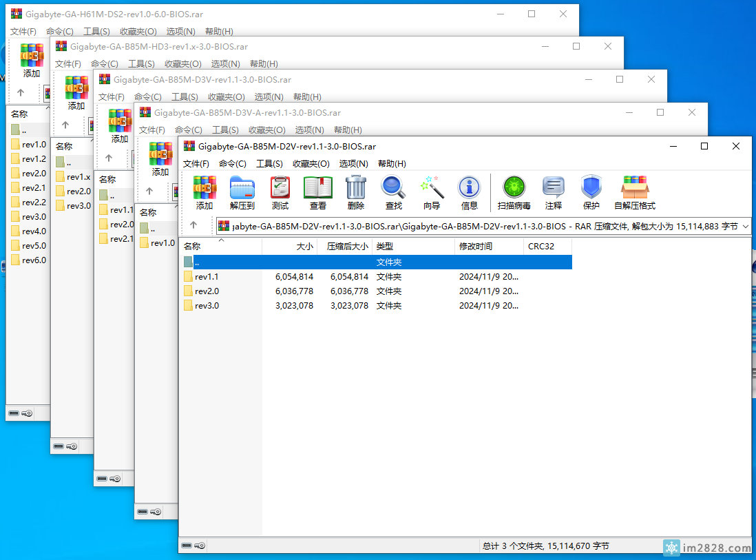Select the rev1.1 folder in B85M-D2V window
The image size is (756, 560).
click(207, 277)
